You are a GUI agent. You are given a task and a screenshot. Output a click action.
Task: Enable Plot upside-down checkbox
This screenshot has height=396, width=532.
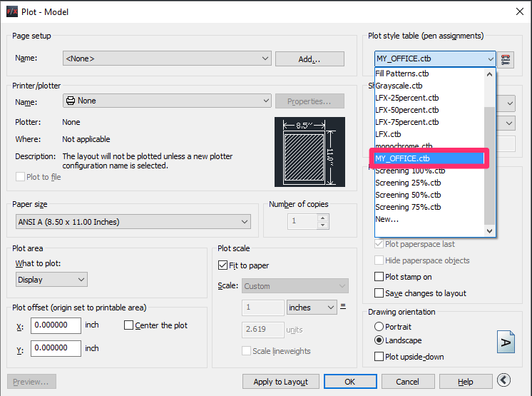pos(379,357)
